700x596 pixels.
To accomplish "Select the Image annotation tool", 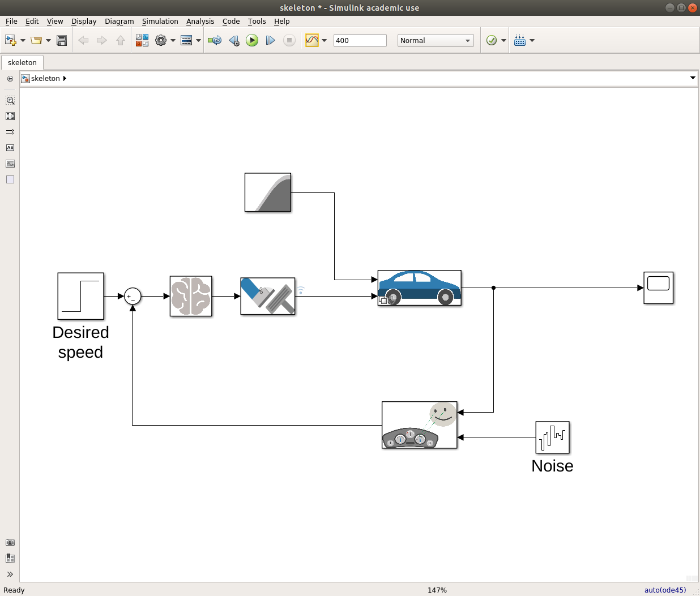I will tap(10, 164).
